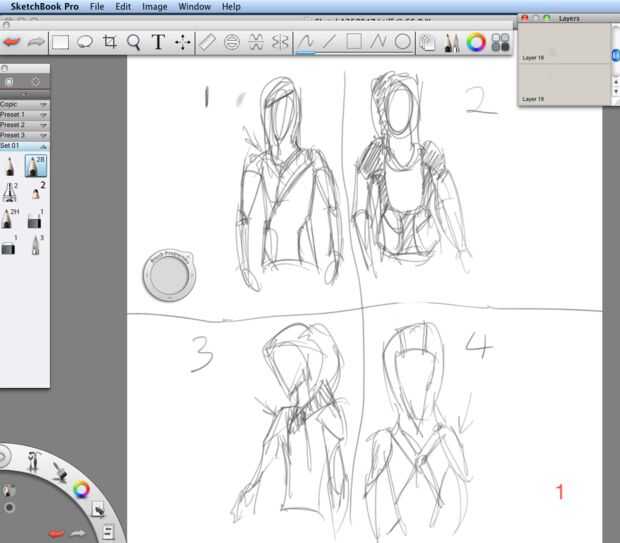620x543 pixels.
Task: Select the chisel marker beside 2H pencil
Action: click(35, 220)
